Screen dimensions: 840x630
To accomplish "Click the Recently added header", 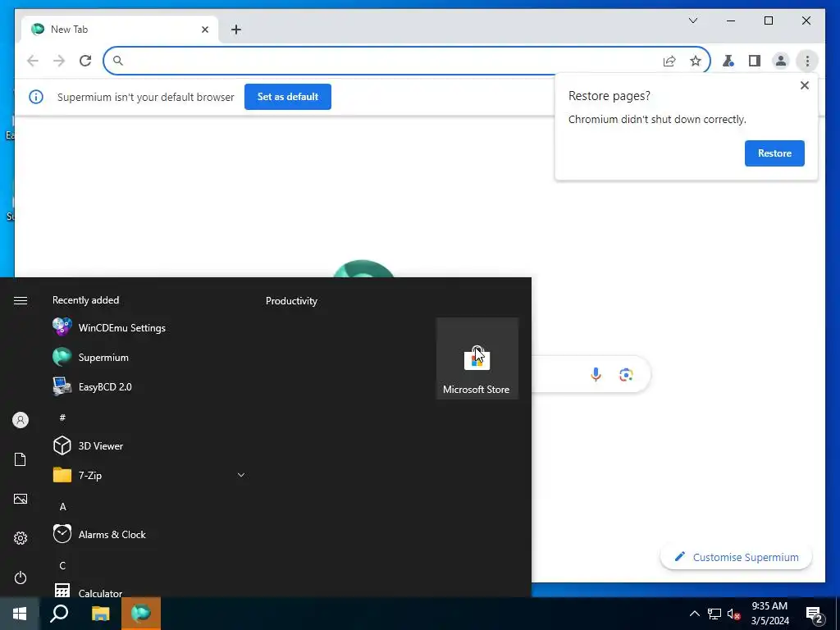I will (x=85, y=300).
